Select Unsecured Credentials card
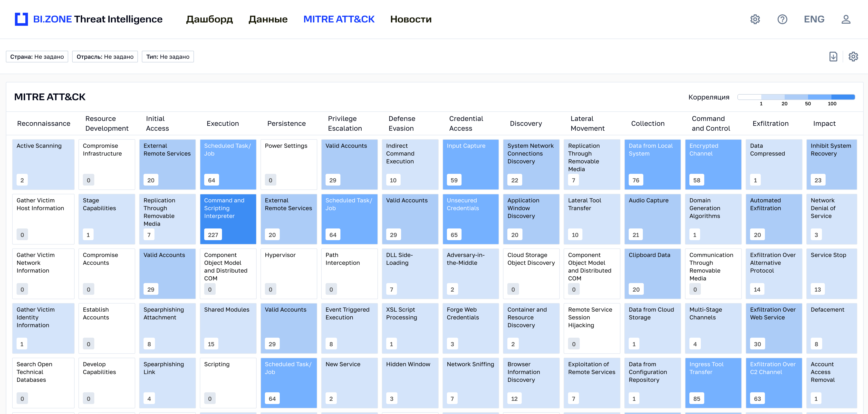The width and height of the screenshot is (868, 414). click(x=471, y=219)
